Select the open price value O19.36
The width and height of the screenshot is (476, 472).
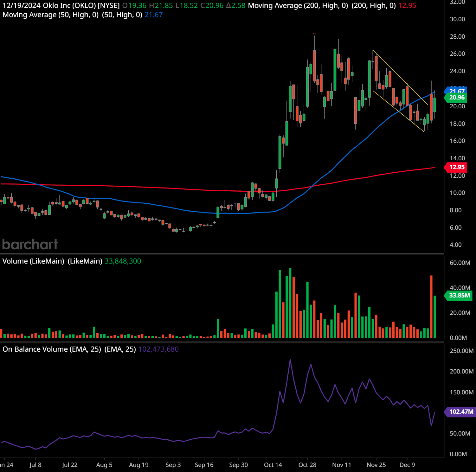(134, 6)
